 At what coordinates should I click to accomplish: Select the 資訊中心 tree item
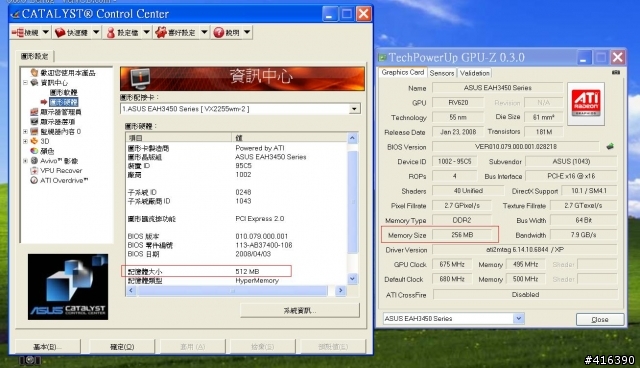(x=54, y=82)
